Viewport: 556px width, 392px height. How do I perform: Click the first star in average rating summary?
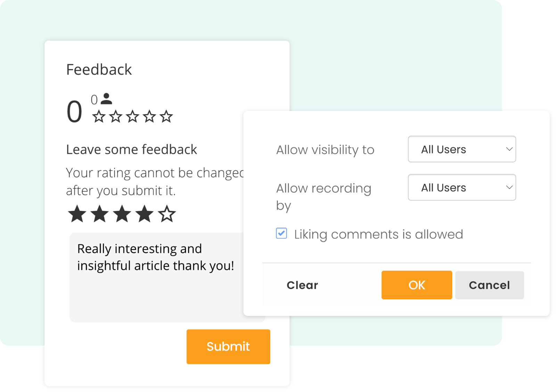(99, 117)
